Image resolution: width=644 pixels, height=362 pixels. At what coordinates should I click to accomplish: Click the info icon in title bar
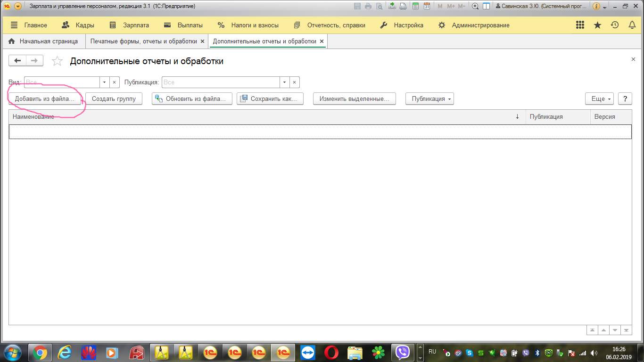(x=596, y=6)
